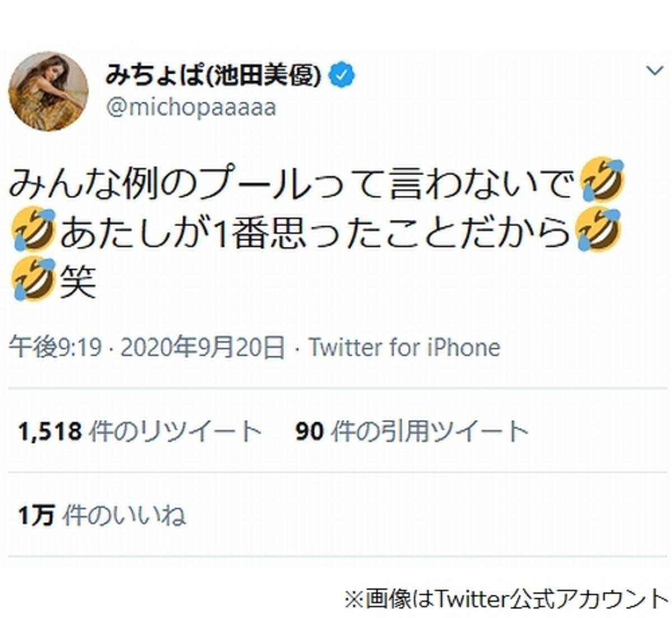Click the display name みちょぱ(池田美優)
This screenshot has height=618, width=672.
pyautogui.click(x=213, y=74)
